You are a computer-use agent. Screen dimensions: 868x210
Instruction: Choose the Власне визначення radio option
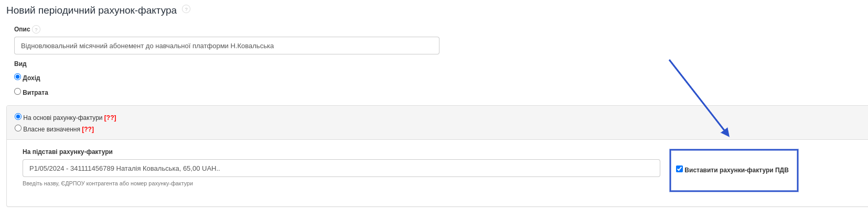pyautogui.click(x=18, y=128)
